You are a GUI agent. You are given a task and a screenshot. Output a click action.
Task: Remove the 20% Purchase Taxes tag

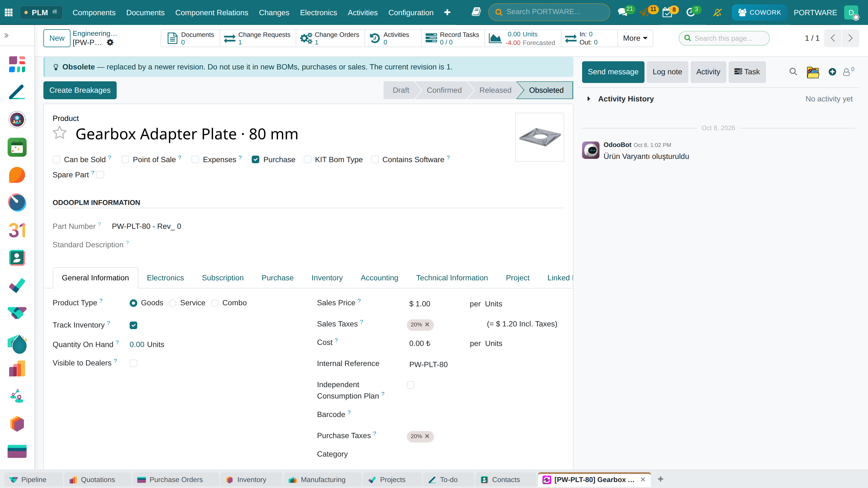tap(427, 436)
